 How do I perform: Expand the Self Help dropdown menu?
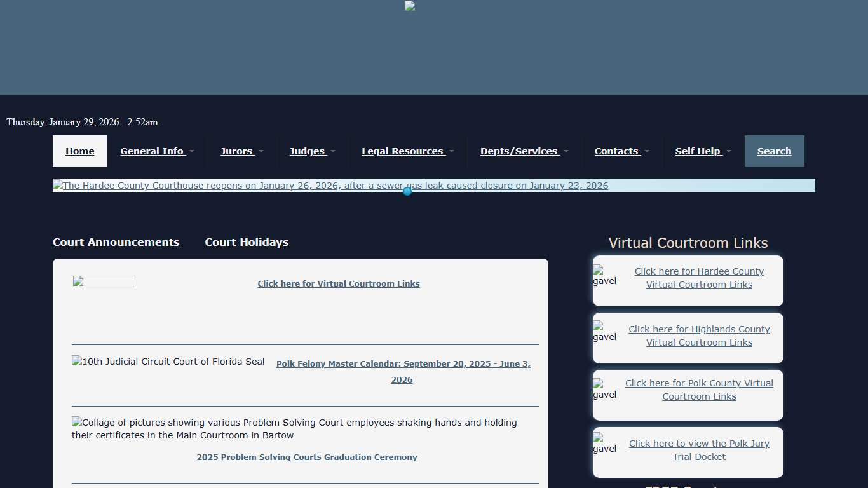coord(698,151)
